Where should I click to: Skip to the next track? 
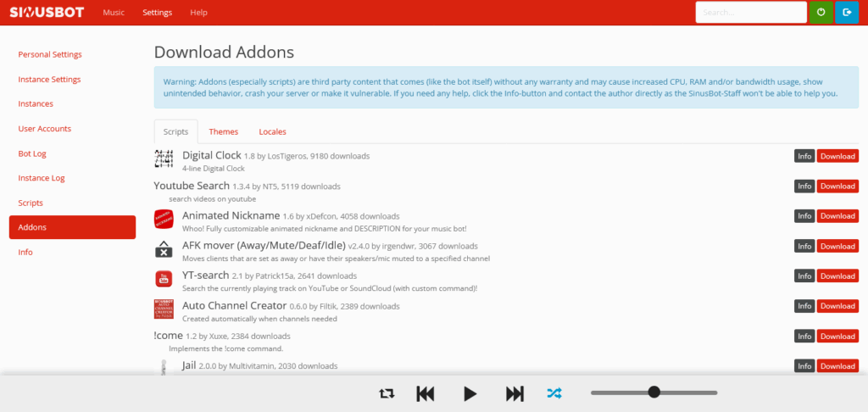coord(515,393)
